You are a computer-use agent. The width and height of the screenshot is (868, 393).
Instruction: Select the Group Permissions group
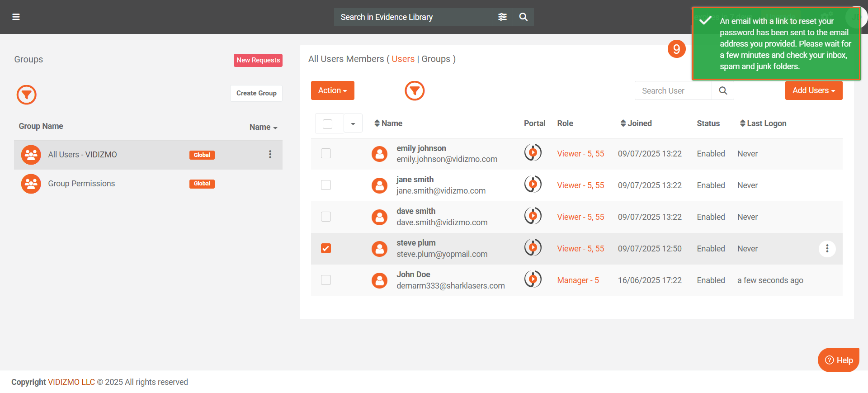[x=81, y=184]
